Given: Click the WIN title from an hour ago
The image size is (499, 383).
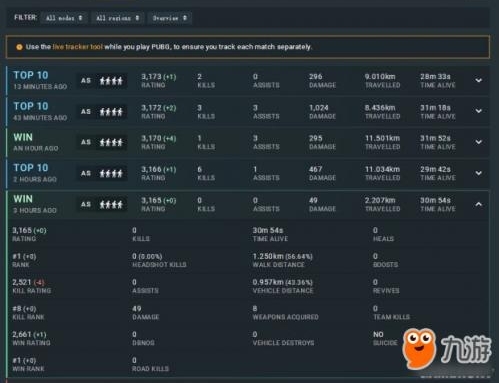Looking at the screenshot, I should pos(23,137).
